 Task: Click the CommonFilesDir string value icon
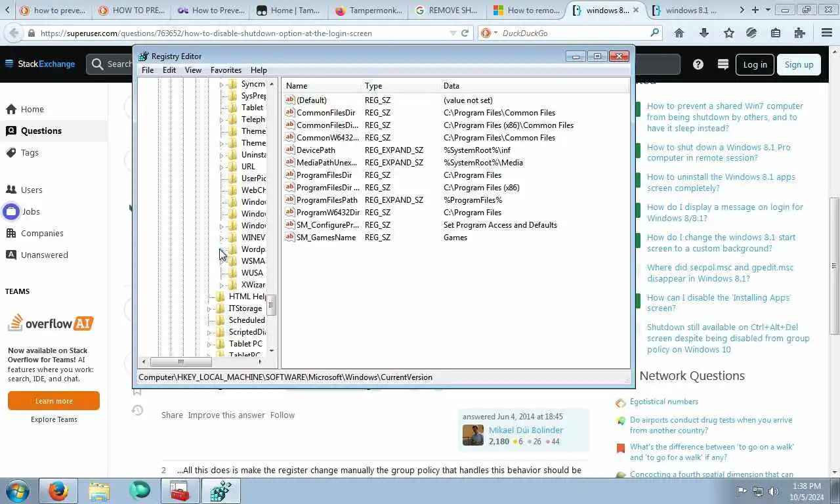tap(290, 112)
